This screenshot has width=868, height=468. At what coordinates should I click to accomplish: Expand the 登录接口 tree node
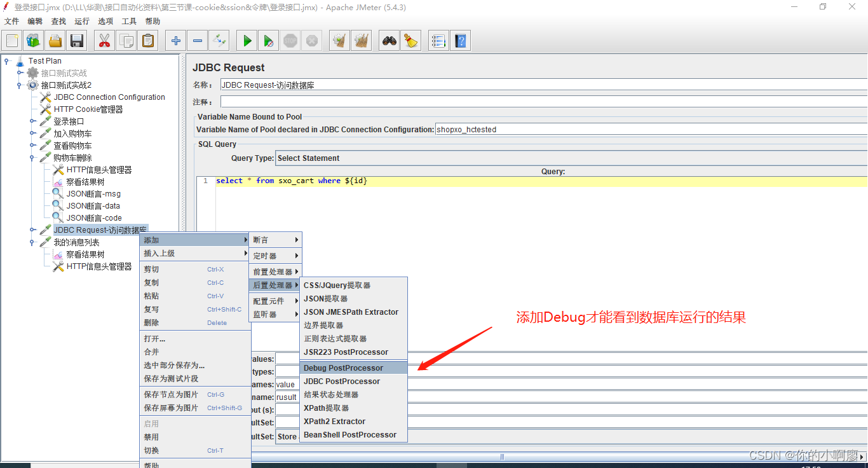(32, 121)
